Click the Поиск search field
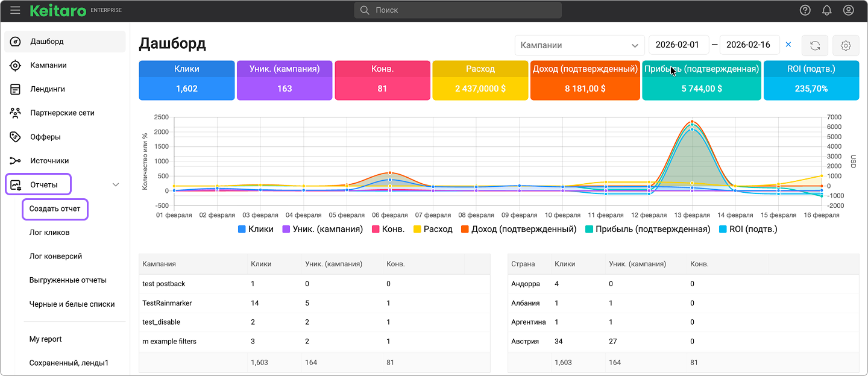The image size is (868, 376). [x=458, y=10]
